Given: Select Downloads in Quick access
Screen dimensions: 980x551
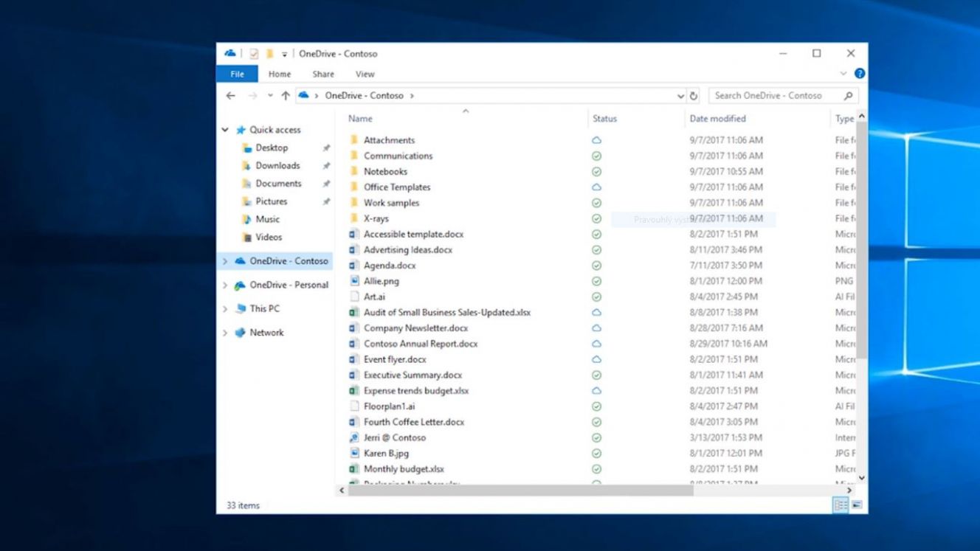Looking at the screenshot, I should click(x=277, y=165).
